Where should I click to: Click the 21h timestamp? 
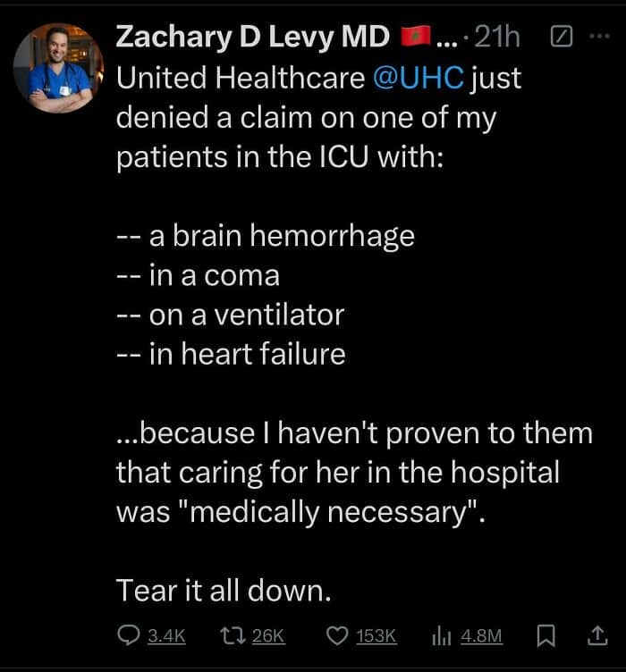497,37
